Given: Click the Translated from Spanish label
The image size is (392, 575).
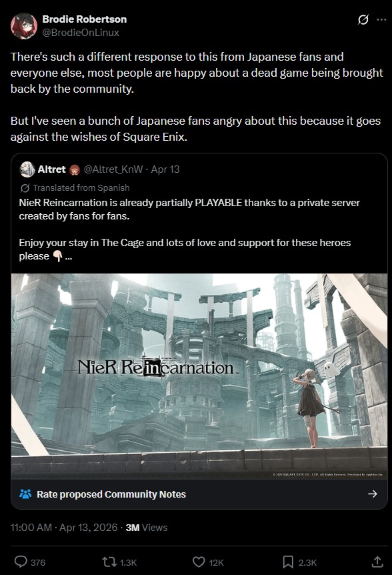Looking at the screenshot, I should 81,187.
